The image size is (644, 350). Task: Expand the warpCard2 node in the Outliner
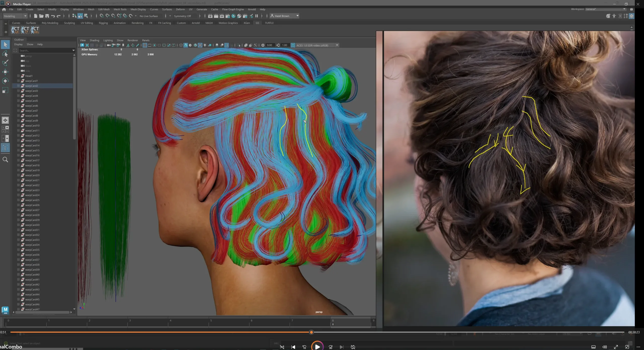18,86
